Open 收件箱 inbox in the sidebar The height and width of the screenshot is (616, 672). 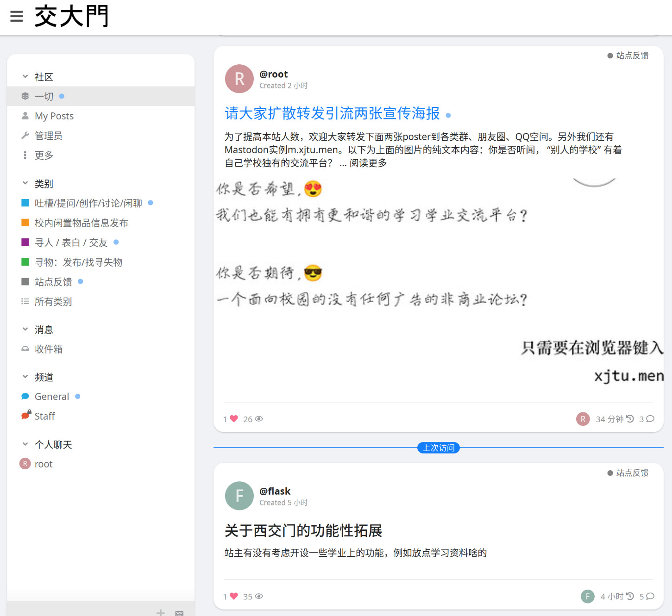click(48, 349)
